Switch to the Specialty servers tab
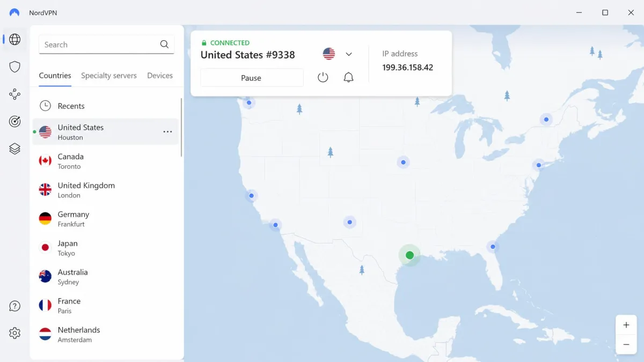The height and width of the screenshot is (362, 644). coord(109,76)
